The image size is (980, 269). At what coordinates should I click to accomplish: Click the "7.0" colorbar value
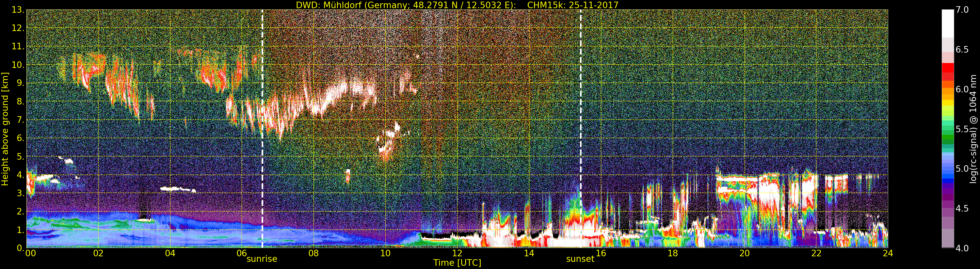962,10
